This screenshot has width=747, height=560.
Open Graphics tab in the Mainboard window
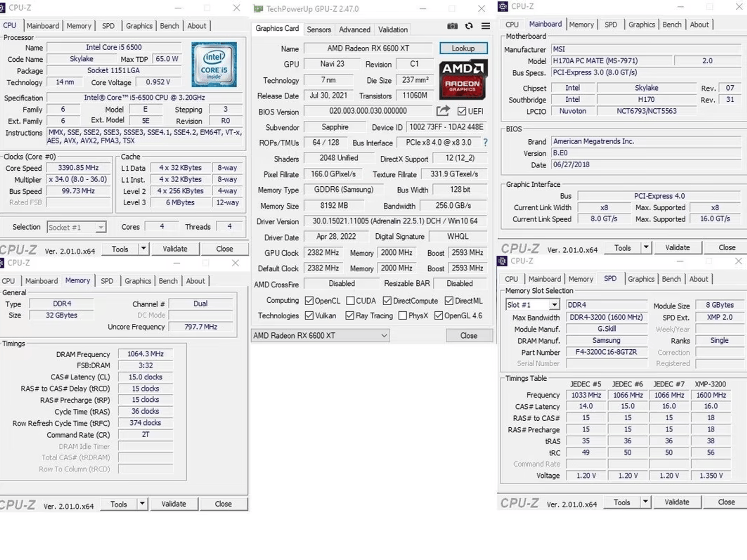[642, 24]
